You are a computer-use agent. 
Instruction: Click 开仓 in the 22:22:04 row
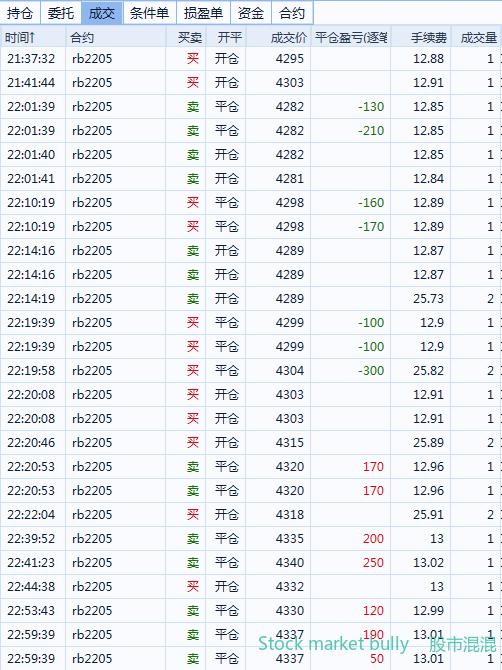(226, 514)
